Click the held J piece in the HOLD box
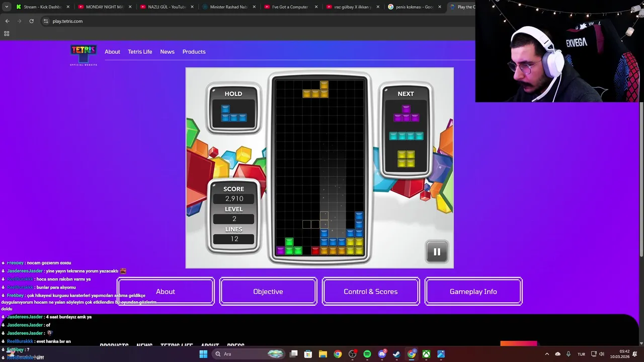This screenshot has height=362, width=644. [234, 114]
